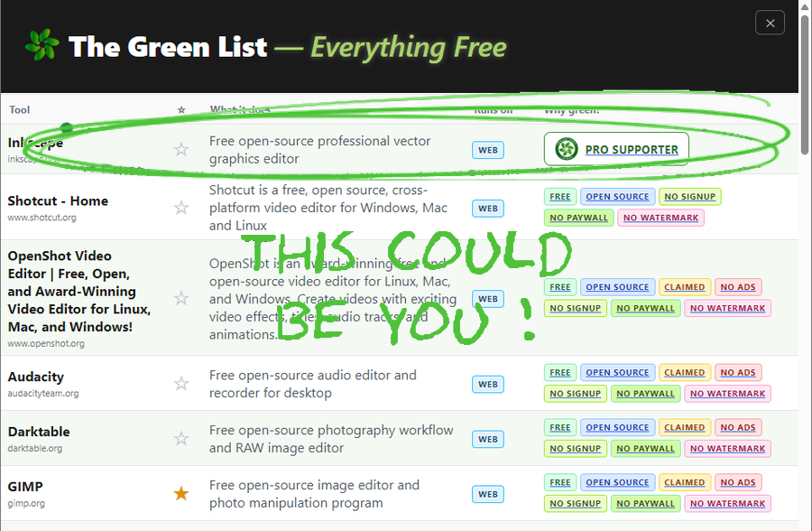
Task: Open Audacity tool title
Action: (x=36, y=377)
